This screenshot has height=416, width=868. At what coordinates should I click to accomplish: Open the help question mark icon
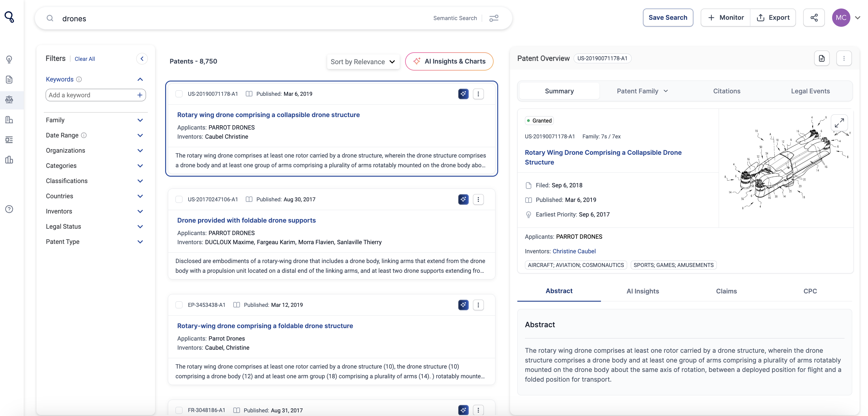9,209
